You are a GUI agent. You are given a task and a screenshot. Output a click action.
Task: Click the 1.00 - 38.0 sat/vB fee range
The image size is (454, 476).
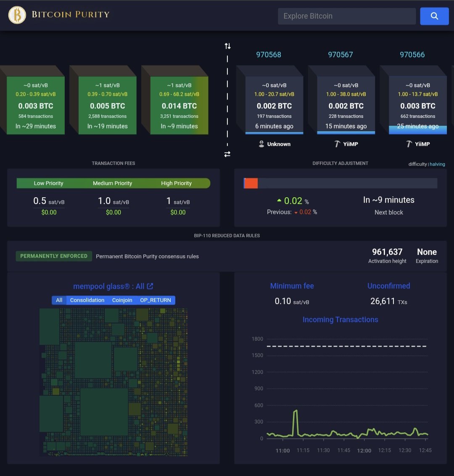click(346, 94)
